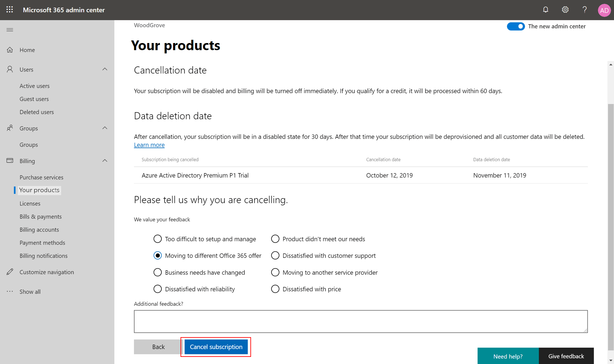Click the Cancel subscription button
Viewport: 614px width, 364px height.
tap(216, 347)
